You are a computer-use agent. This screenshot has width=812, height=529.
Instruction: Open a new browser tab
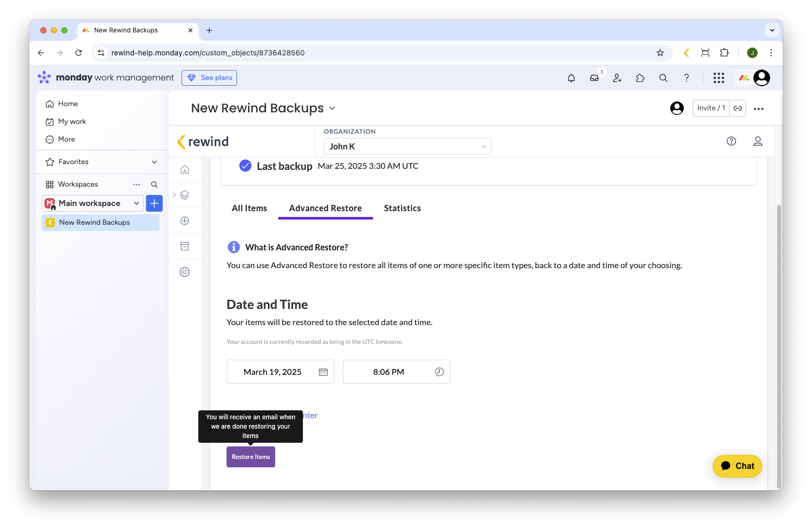click(x=209, y=30)
